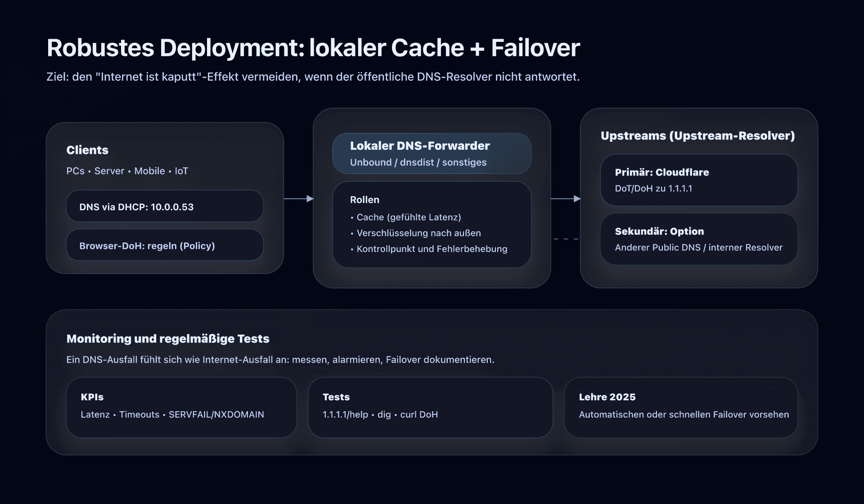Click the arrow between Clients and Forwarder

click(297, 198)
